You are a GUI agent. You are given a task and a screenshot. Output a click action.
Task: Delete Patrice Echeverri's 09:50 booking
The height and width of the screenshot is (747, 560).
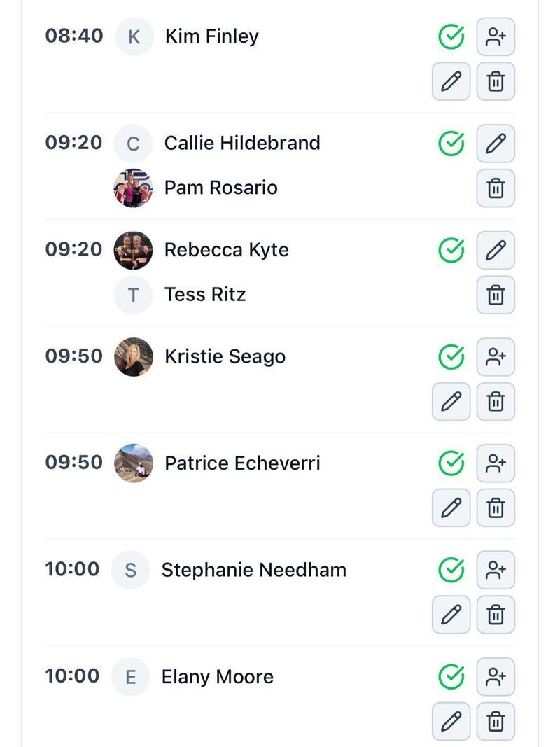point(496,508)
